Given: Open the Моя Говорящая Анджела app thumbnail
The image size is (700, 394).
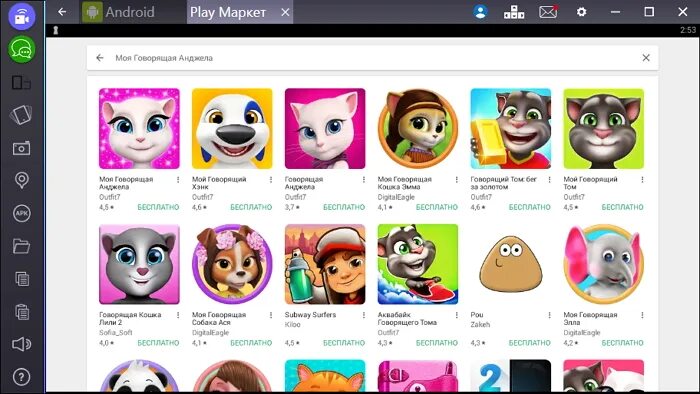Looking at the screenshot, I should tap(139, 129).
